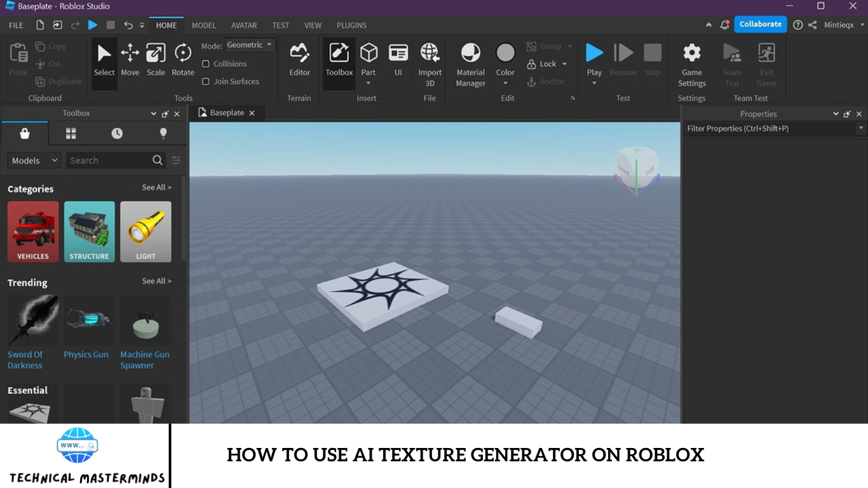Click the Collaborate button
This screenshot has height=488, width=868.
point(760,24)
